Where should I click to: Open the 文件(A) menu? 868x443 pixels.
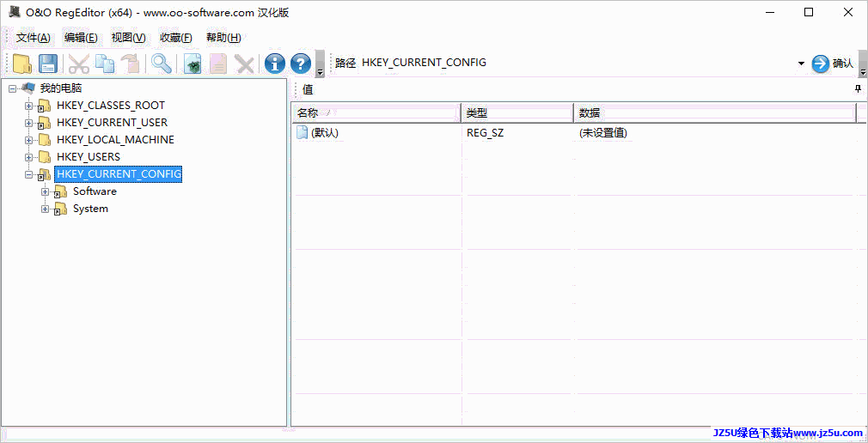(34, 38)
